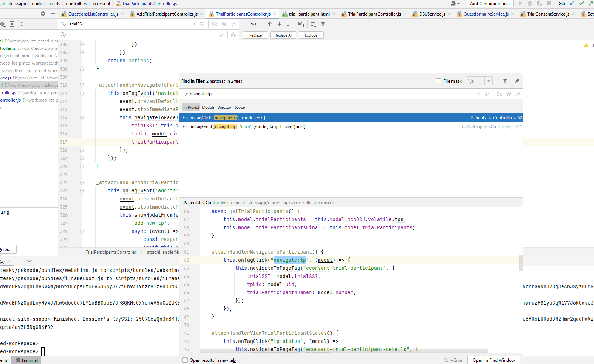The width and height of the screenshot is (594, 364).
Task: Select the TrialParticipantsController.js result row
Action: 351,127
